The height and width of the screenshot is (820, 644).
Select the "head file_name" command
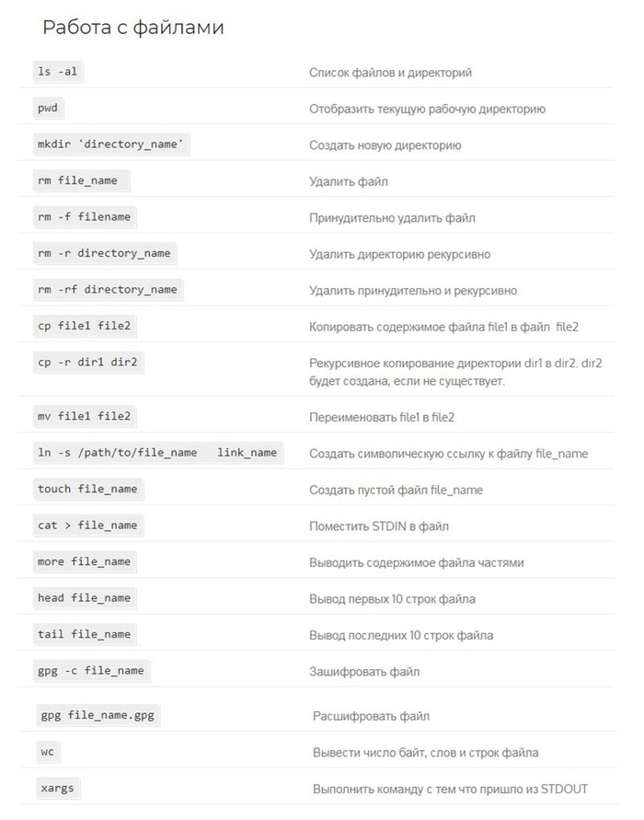pos(85,598)
